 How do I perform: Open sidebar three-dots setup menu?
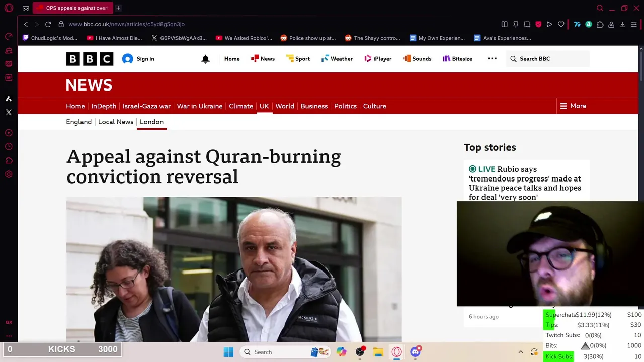9,336
